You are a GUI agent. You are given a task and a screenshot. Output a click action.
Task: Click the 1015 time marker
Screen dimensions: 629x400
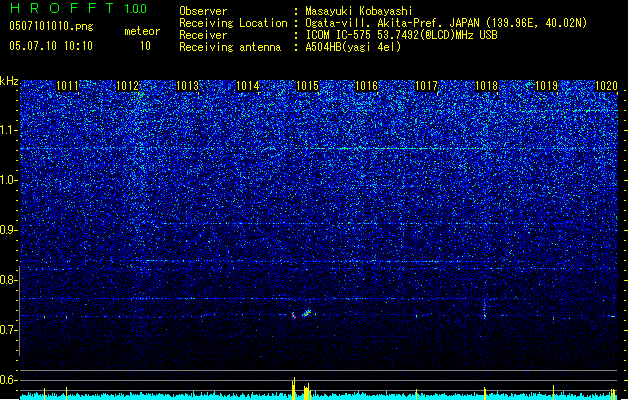click(307, 86)
